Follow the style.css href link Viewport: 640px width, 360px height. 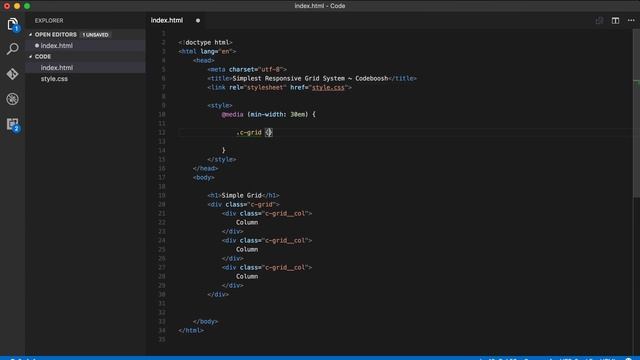(x=328, y=87)
